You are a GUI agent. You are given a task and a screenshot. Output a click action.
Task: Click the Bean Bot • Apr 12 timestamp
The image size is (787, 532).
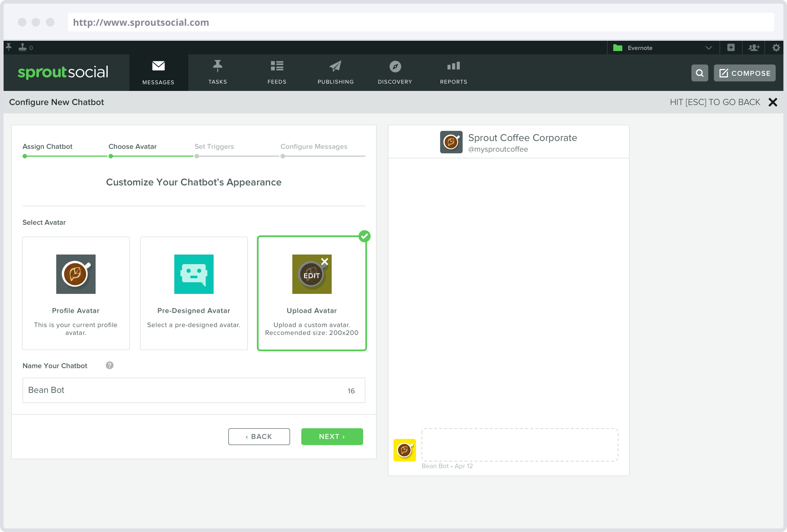click(447, 466)
